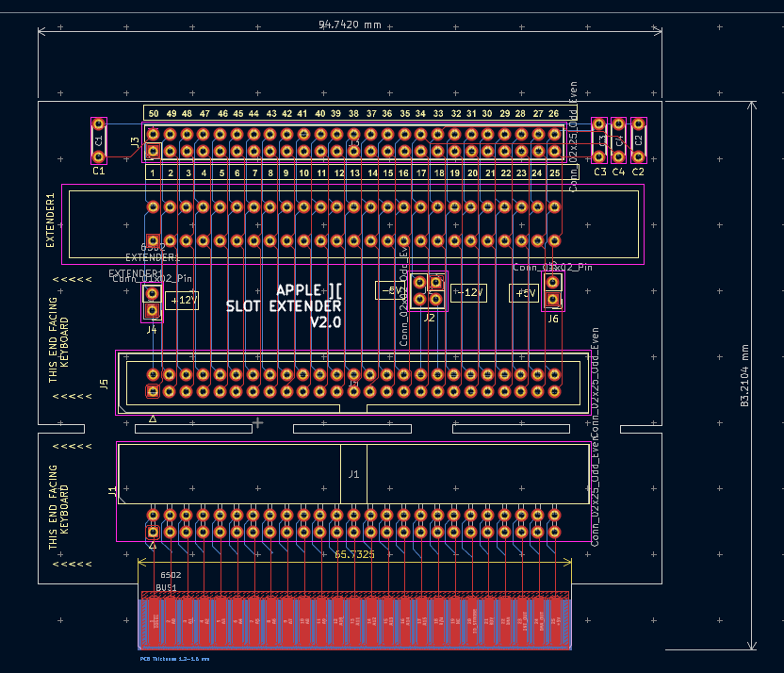Image resolution: width=784 pixels, height=673 pixels.
Task: Select the square pad of J6 connector
Action: 552,300
